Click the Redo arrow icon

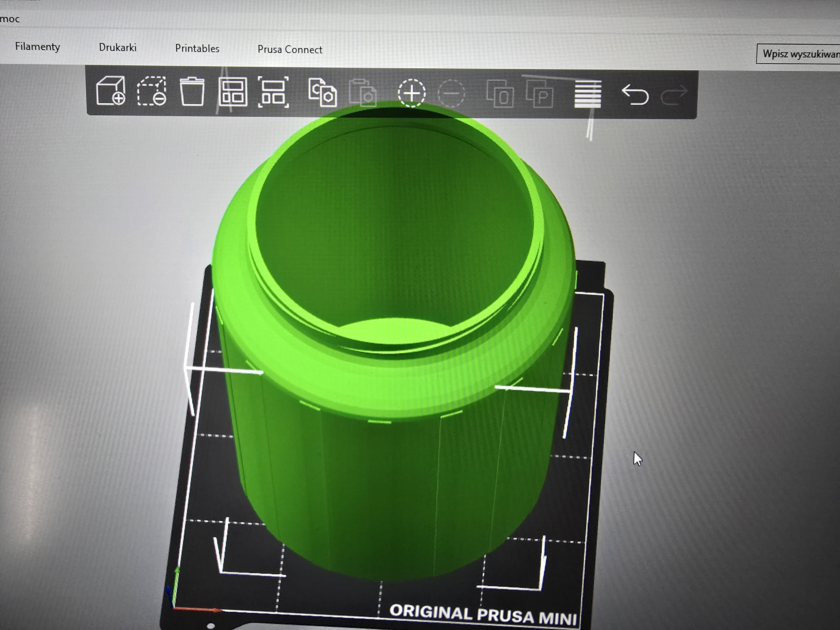coord(674,95)
